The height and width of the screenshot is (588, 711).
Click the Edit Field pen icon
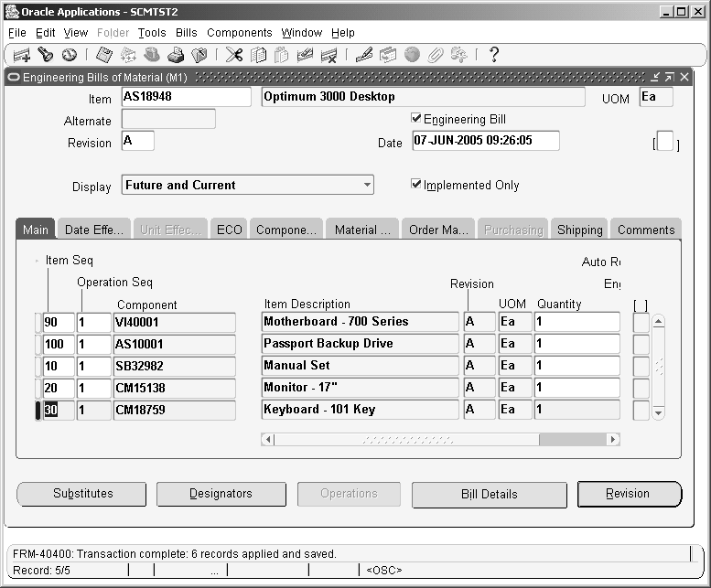click(364, 55)
